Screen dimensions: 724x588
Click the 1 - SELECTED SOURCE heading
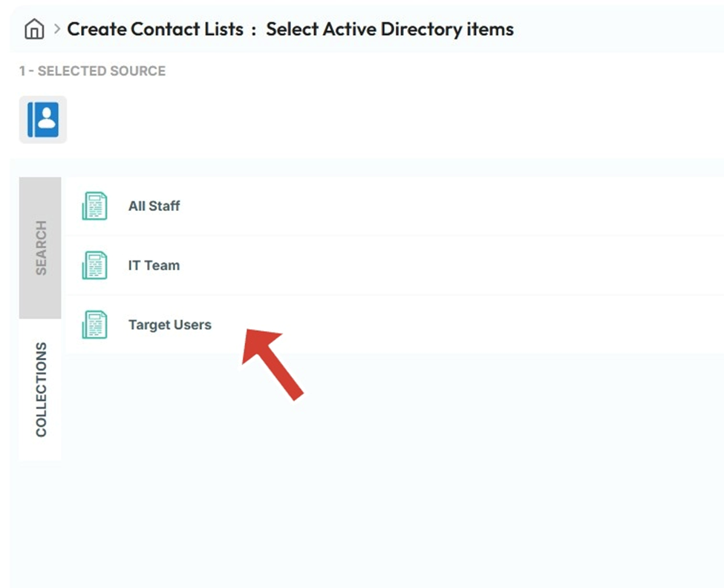(x=92, y=71)
